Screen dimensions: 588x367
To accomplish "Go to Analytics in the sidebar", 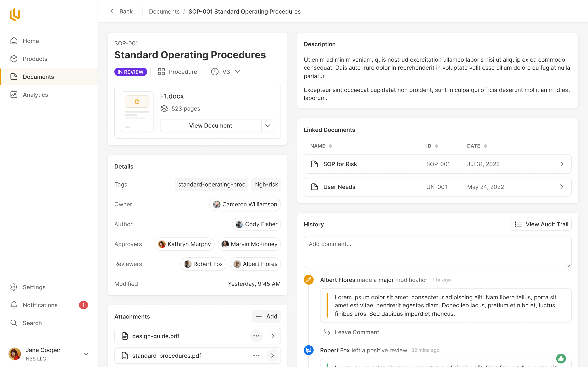I will pos(35,95).
